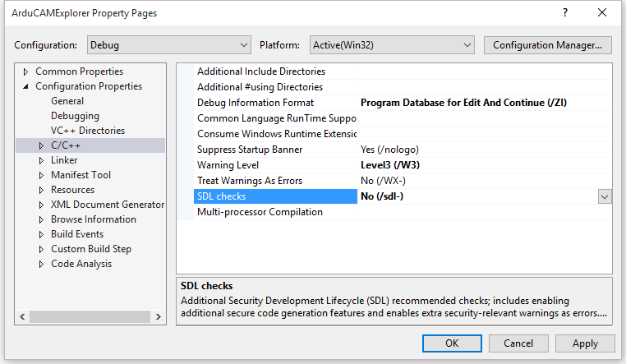626x364 pixels.
Task: Click the tree scrollbar right arrow
Action: coord(159,316)
